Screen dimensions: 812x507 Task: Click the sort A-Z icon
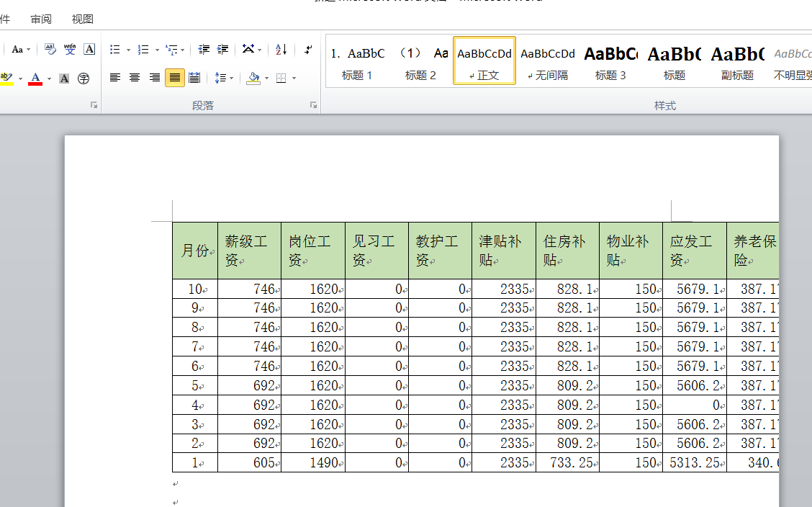[281, 50]
